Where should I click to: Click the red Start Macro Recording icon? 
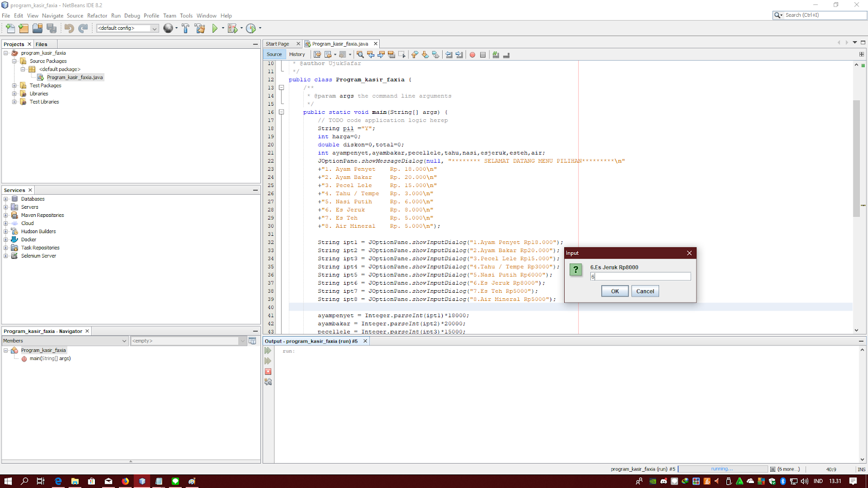pyautogui.click(x=473, y=55)
